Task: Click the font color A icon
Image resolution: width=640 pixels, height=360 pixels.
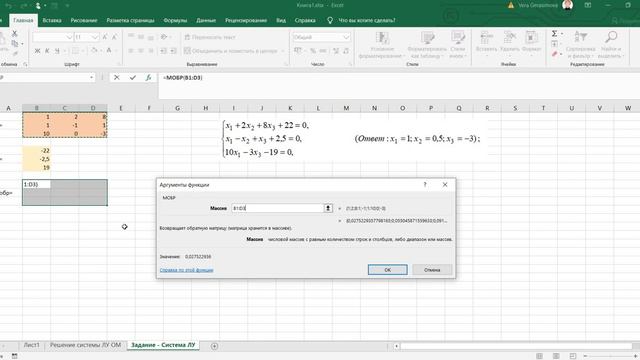Action: (x=109, y=51)
